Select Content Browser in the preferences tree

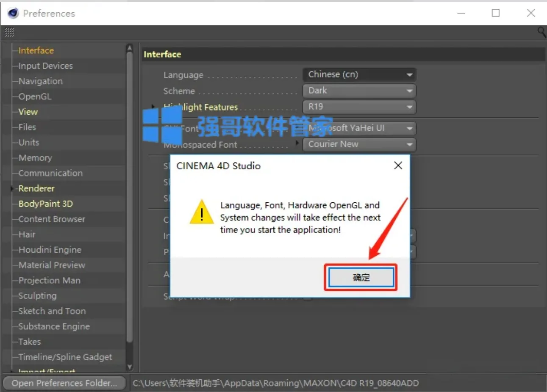pos(52,219)
